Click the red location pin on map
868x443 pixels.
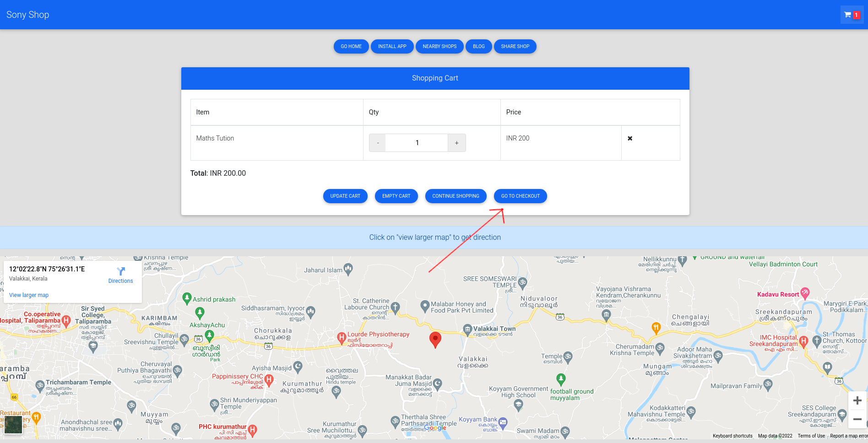tap(435, 340)
